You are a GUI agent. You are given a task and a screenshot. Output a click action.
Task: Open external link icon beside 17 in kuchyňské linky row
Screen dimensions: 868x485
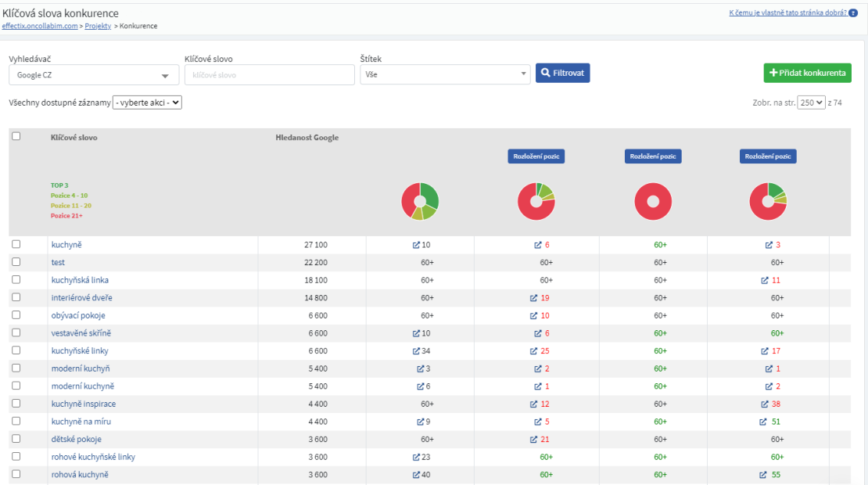tap(765, 351)
